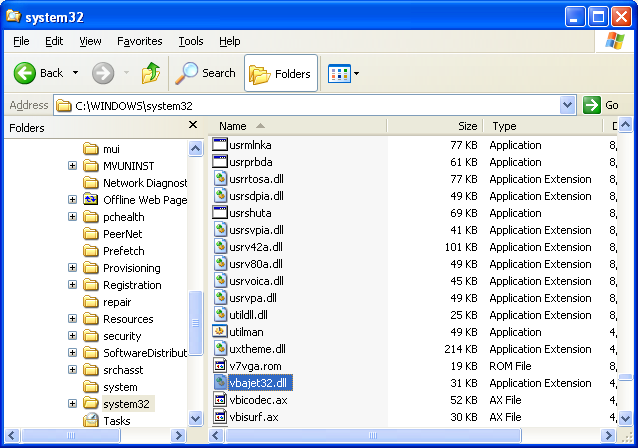This screenshot has width=638, height=448.
Task: Click the vbajet32.dll file icon
Action: [x=220, y=382]
